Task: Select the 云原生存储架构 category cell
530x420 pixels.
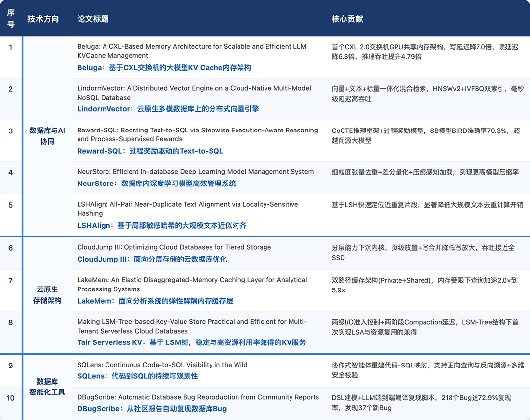Action: pyautogui.click(x=47, y=295)
